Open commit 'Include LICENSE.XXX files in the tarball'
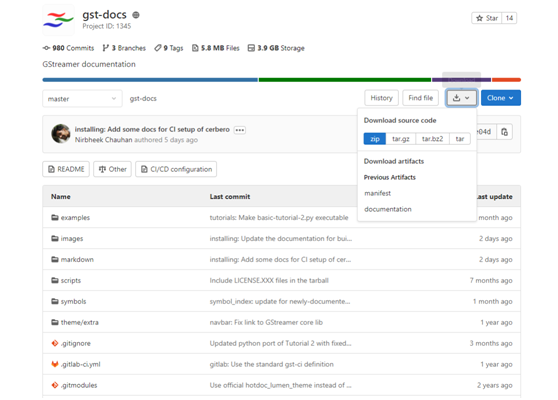 pyautogui.click(x=269, y=280)
